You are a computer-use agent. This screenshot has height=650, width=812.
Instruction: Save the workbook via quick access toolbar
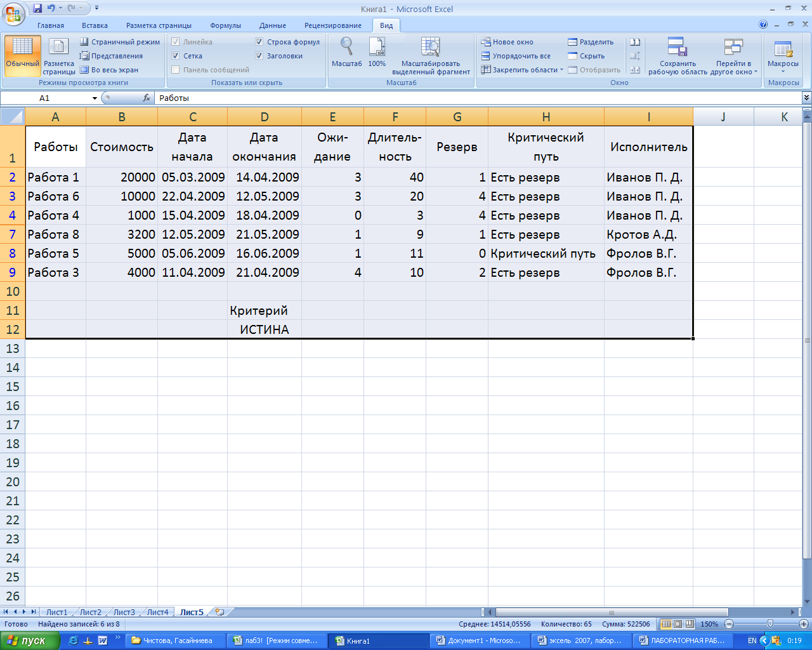37,8
